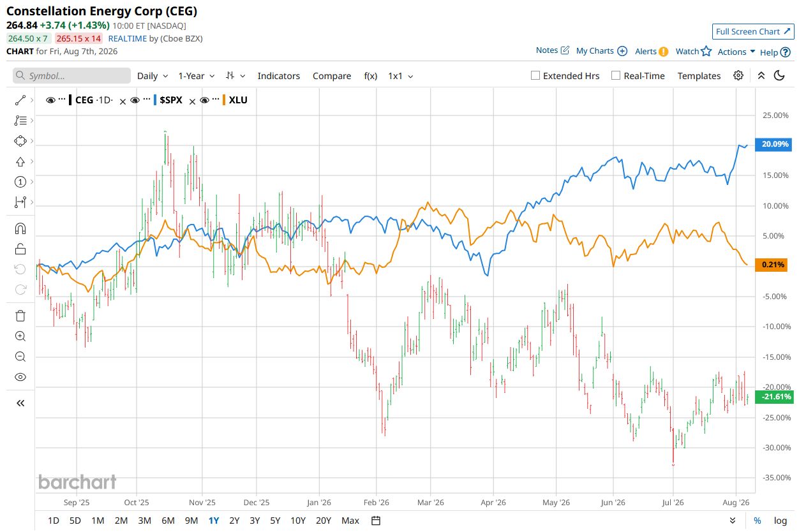Image resolution: width=799 pixels, height=532 pixels.
Task: Zoom out on the chart
Action: [x=20, y=357]
